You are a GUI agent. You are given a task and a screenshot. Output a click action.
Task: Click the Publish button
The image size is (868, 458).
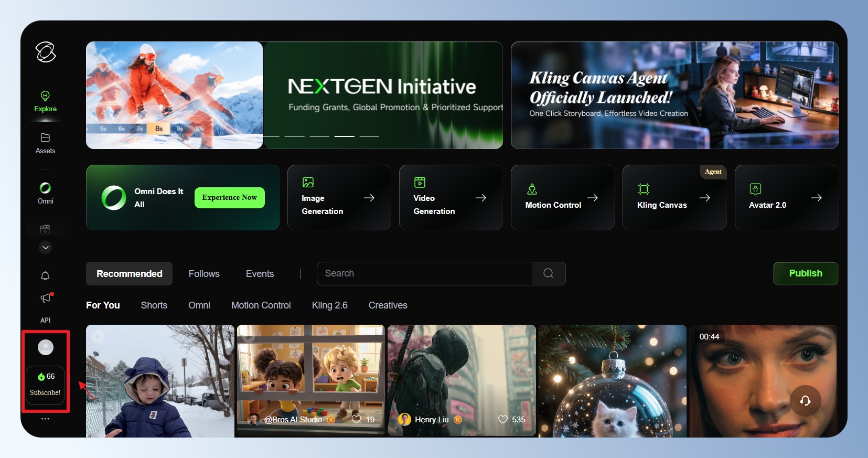click(805, 273)
